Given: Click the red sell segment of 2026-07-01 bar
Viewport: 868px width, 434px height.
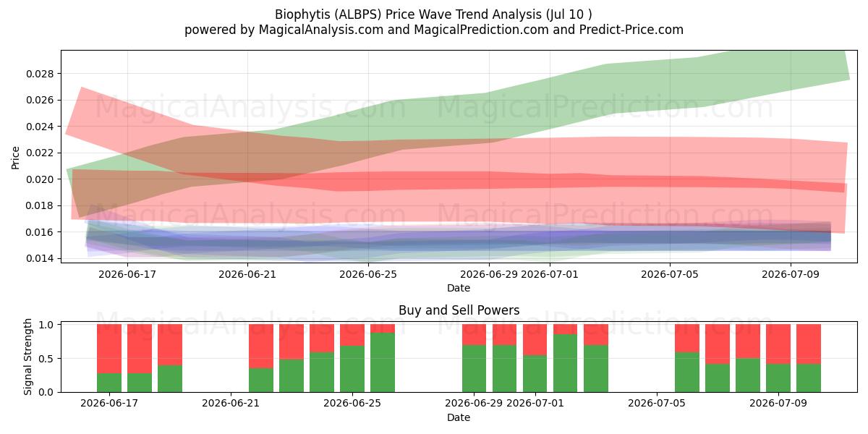Looking at the screenshot, I should (535, 339).
